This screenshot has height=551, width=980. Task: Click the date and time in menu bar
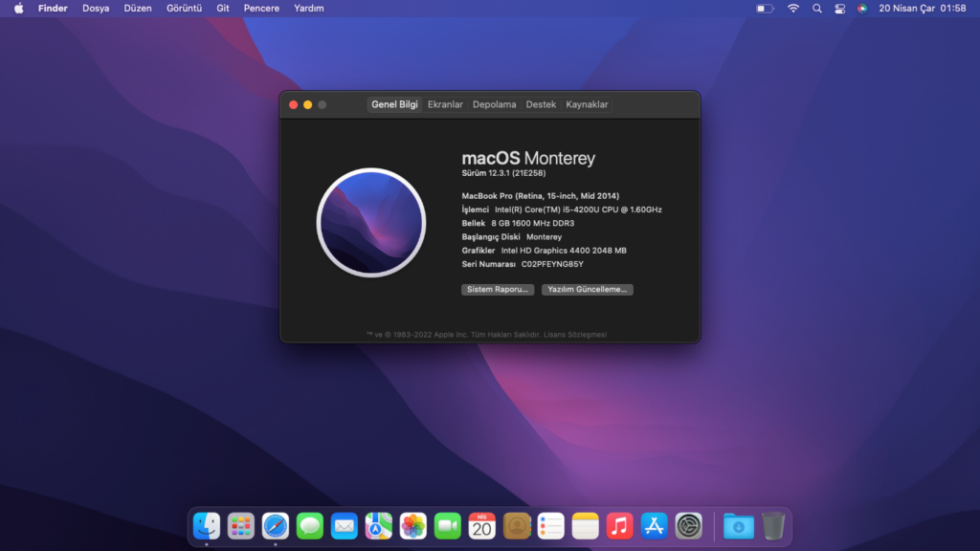[922, 8]
